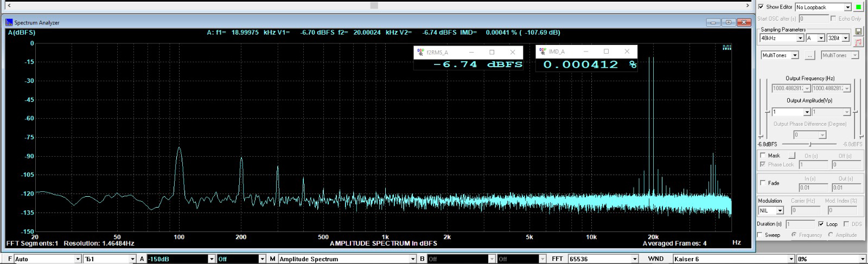Select the Frequency sweep radio button
Viewport: 868px width, 264px height.
(794, 235)
